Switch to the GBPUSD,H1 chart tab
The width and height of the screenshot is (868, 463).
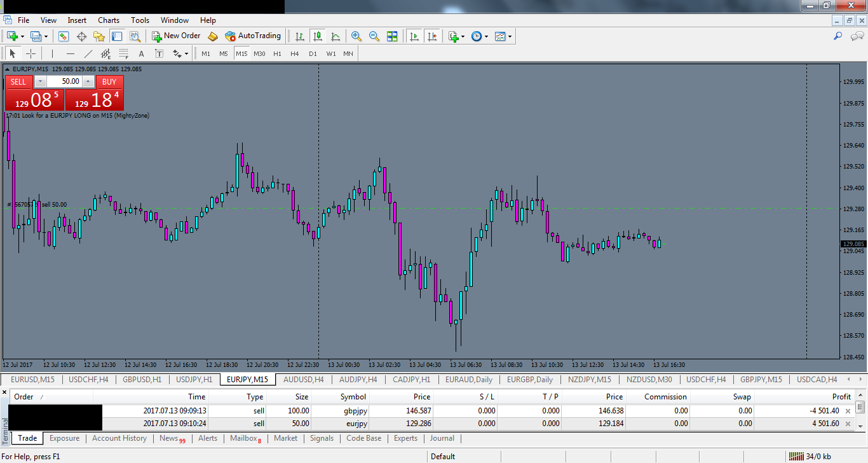[x=141, y=379]
